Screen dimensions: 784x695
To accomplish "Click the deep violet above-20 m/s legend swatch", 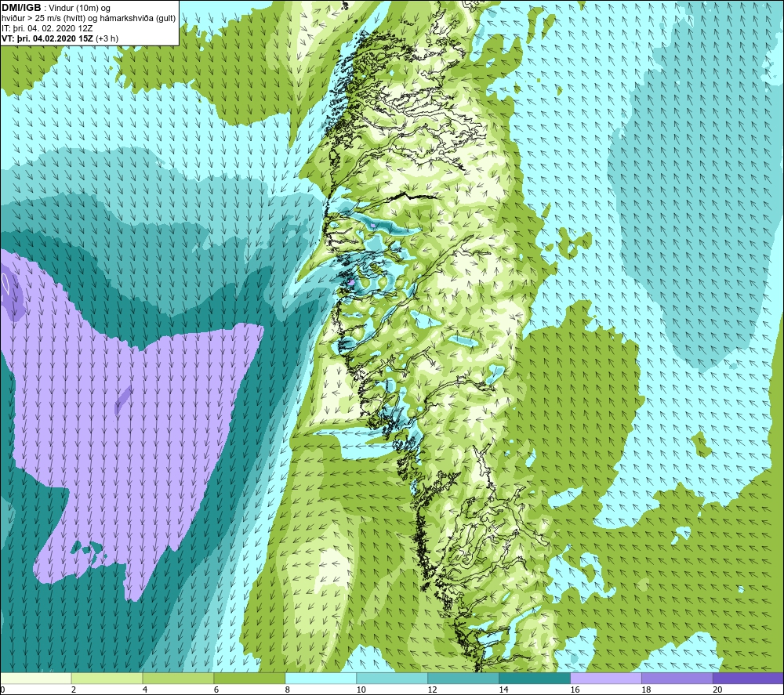I will 748,678.
